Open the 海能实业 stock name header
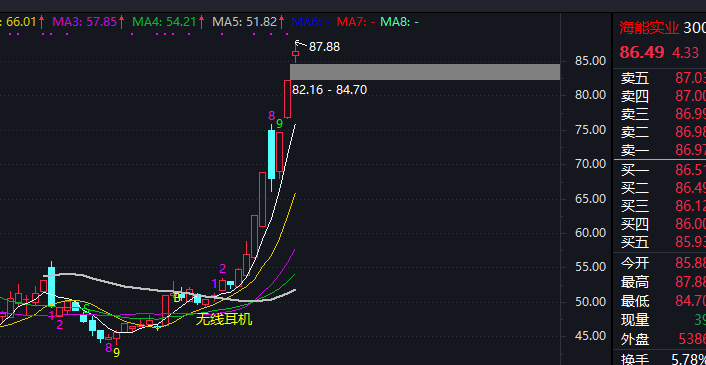Screen dimensions: 706x365 649,28
